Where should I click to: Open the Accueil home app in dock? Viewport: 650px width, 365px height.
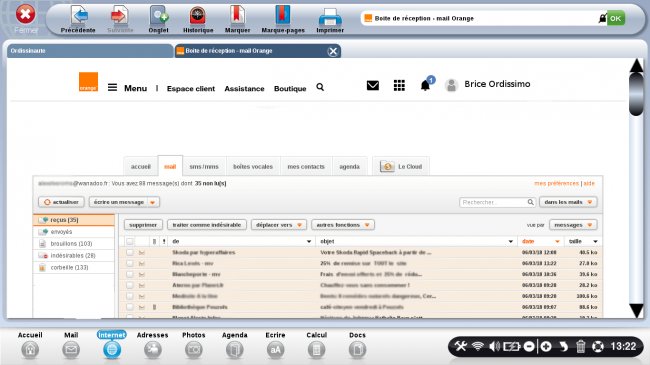(x=30, y=345)
